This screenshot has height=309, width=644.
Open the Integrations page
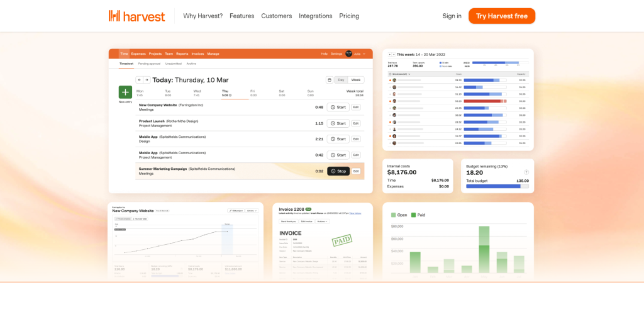[x=316, y=16]
